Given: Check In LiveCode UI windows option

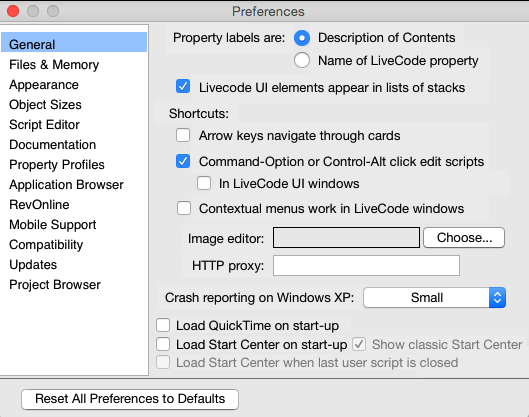Looking at the screenshot, I should click(204, 183).
